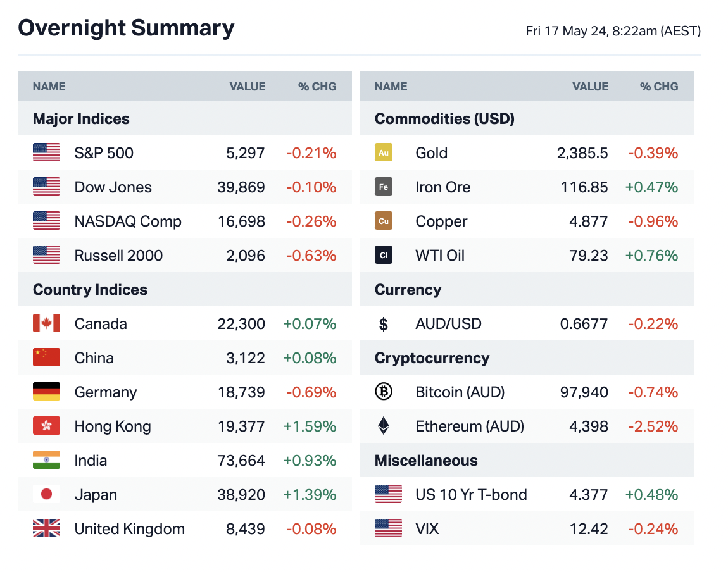Click the VALUE header in Commodities table
728x572 pixels.
pyautogui.click(x=590, y=87)
